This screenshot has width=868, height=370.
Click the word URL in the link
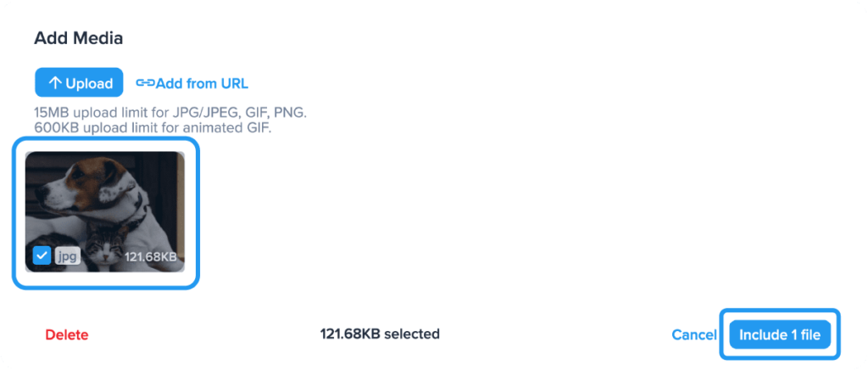(x=233, y=83)
